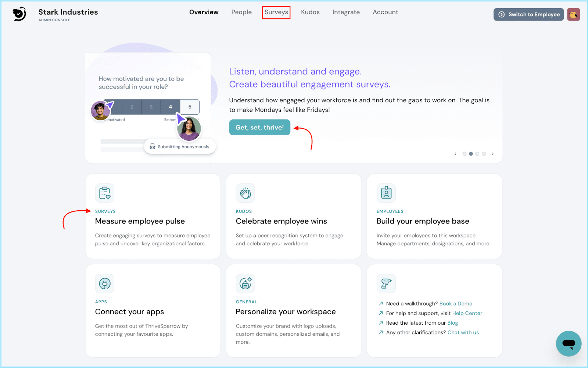Open the Surveys clipboard icon
This screenshot has width=588, height=368.
pos(105,193)
